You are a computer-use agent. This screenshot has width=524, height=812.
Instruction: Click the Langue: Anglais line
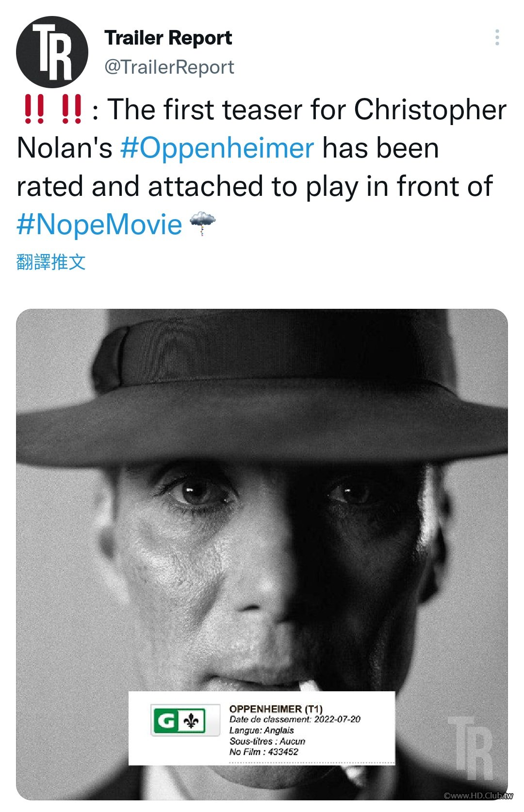click(262, 730)
